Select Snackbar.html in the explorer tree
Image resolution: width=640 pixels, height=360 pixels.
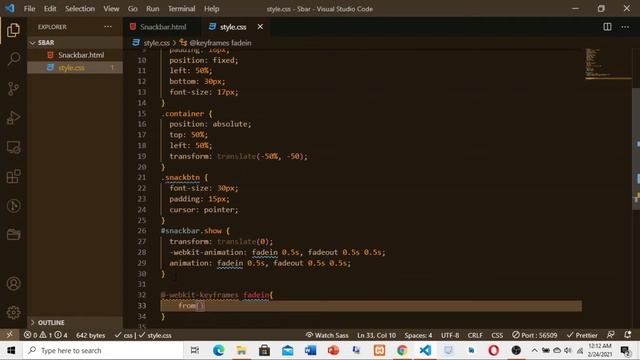[75, 55]
